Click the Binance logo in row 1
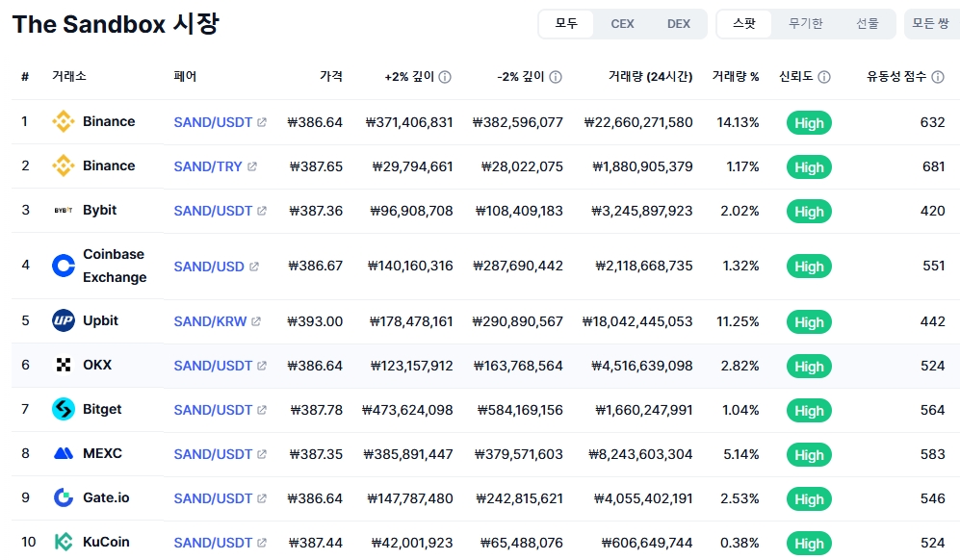Screen dimensions: 960x560 coord(63,121)
